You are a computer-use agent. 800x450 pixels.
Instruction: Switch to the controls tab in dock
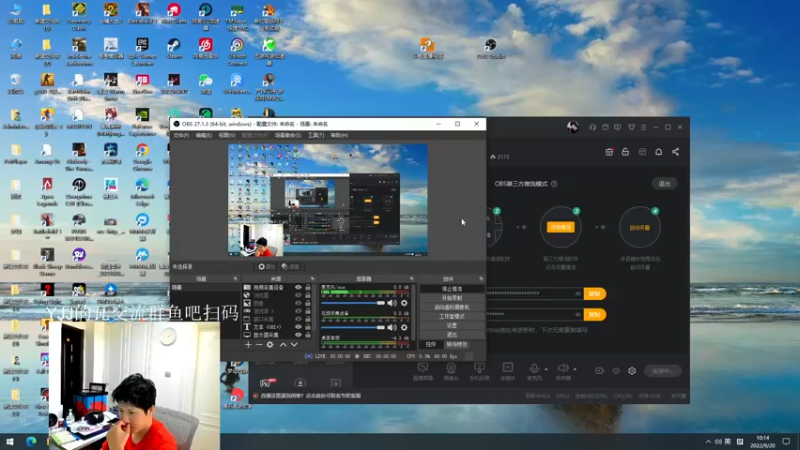pos(431,345)
